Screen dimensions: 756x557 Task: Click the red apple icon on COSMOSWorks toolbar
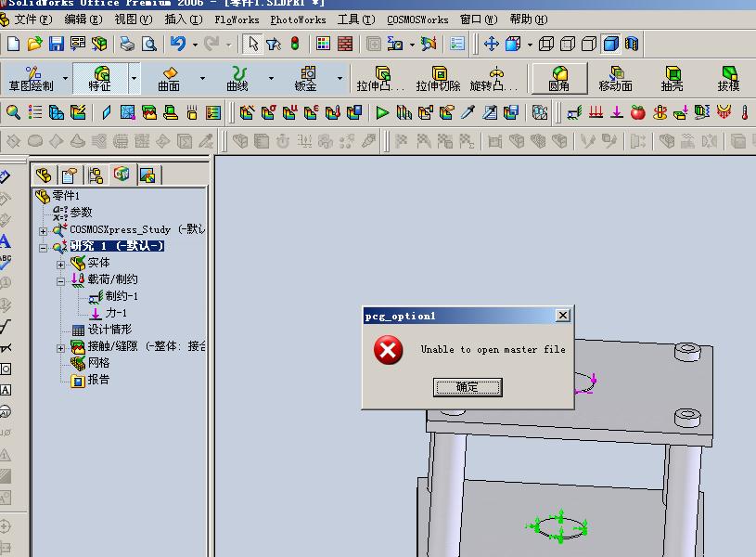tap(638, 113)
